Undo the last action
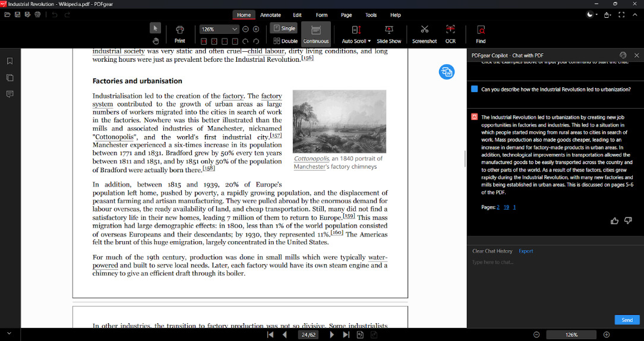The height and width of the screenshot is (341, 644). point(55,15)
